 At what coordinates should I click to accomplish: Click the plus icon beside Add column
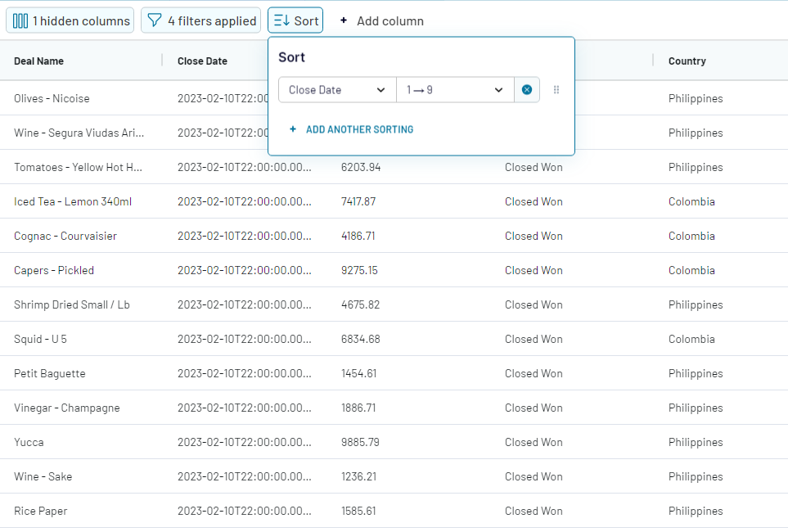(344, 20)
